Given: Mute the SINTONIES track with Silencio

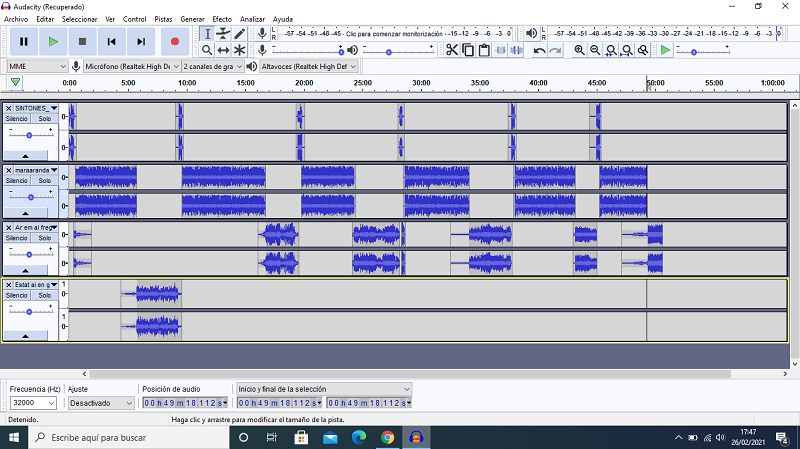Looking at the screenshot, I should [17, 118].
